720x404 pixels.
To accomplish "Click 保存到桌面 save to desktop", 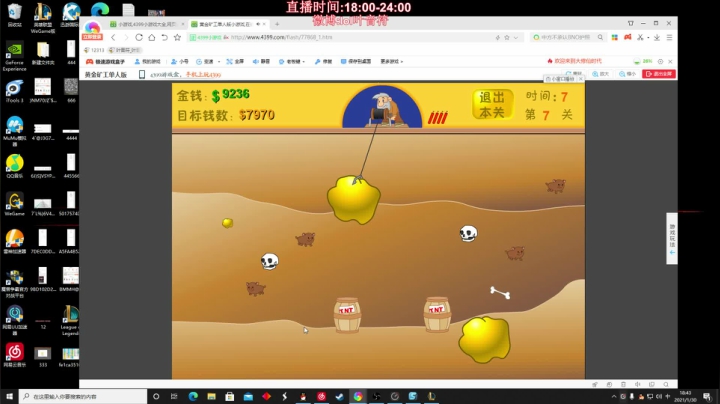I will (356, 62).
